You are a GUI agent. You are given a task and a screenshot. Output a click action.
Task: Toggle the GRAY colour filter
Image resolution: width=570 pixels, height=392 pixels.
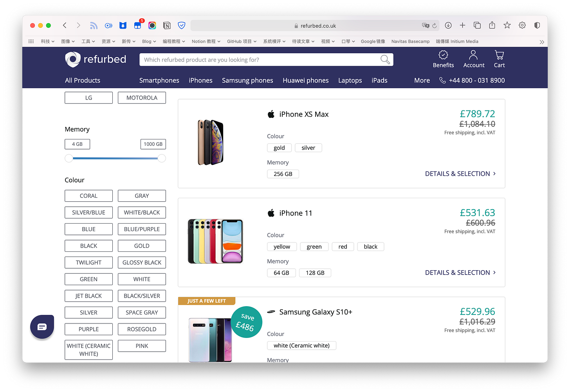pyautogui.click(x=142, y=196)
